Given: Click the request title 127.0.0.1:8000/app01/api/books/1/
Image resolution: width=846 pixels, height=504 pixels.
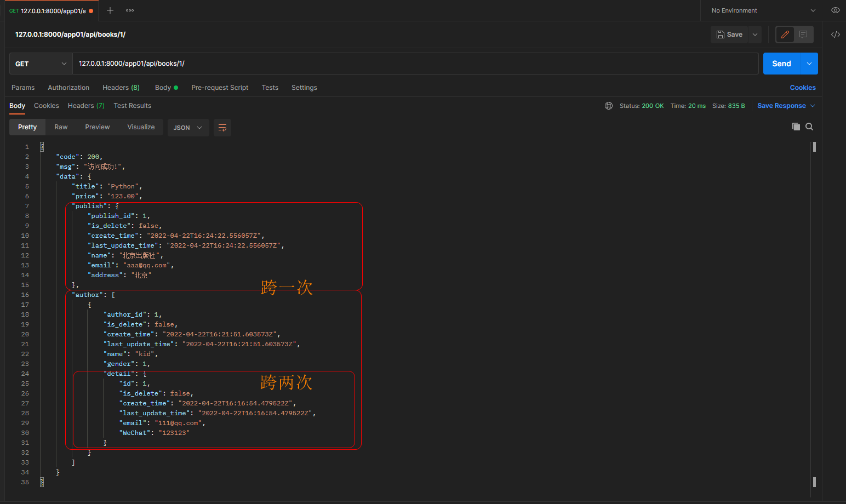Looking at the screenshot, I should [70, 35].
